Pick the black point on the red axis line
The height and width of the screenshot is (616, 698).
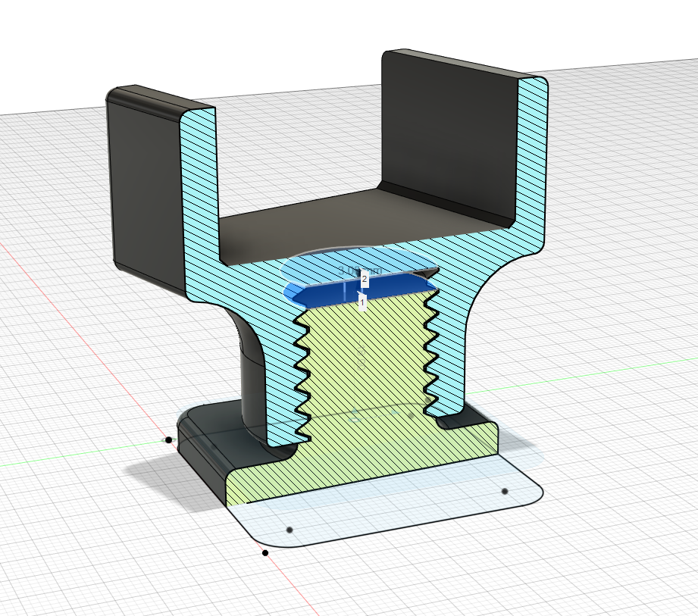pyautogui.click(x=265, y=553)
